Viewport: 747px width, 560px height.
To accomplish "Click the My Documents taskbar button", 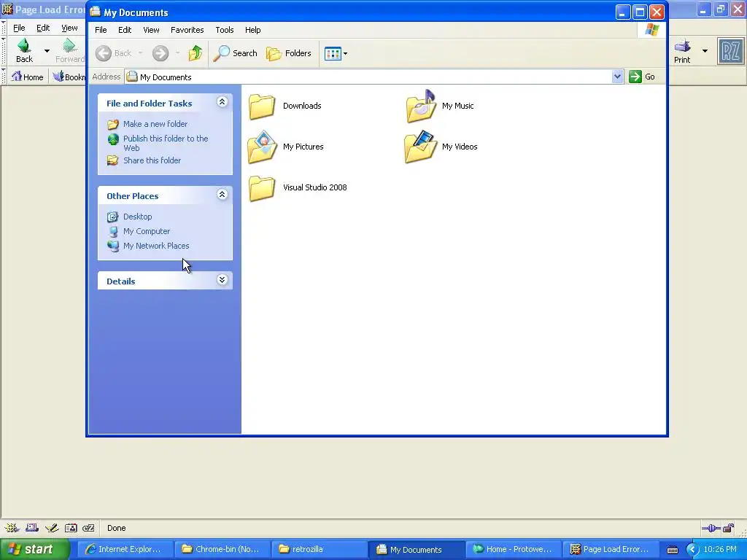I will (417, 549).
